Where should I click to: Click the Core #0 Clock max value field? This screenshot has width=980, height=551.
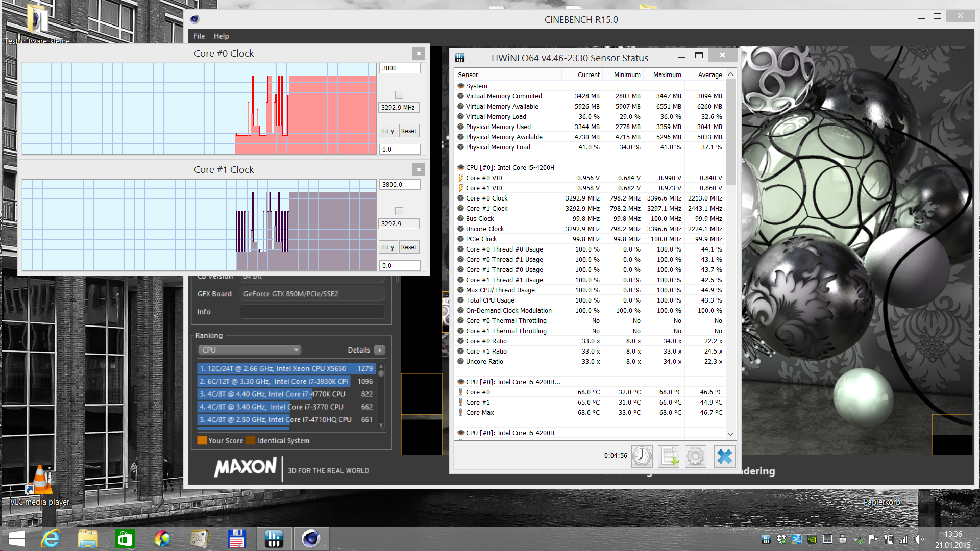pyautogui.click(x=400, y=68)
